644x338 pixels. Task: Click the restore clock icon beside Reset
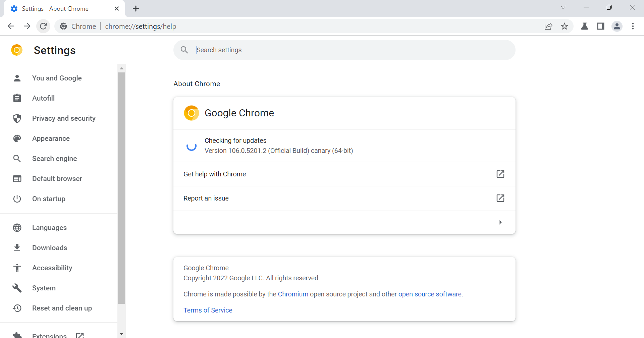17,308
